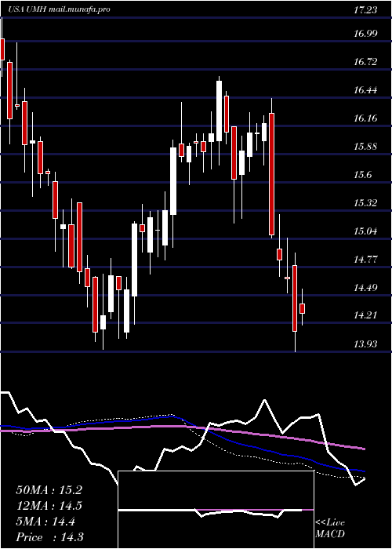This screenshot has width=392, height=549.
Task: Click inside the MACD inset panel
Action: pos(216,510)
